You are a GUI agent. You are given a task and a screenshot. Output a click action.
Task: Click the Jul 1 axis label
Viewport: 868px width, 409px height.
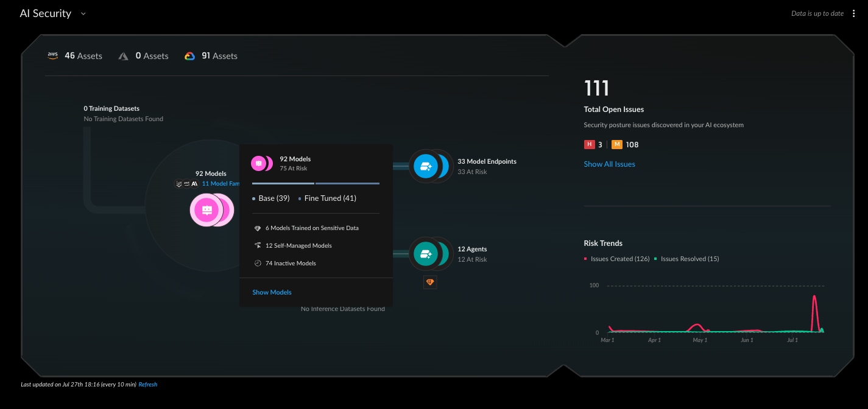[x=792, y=340]
